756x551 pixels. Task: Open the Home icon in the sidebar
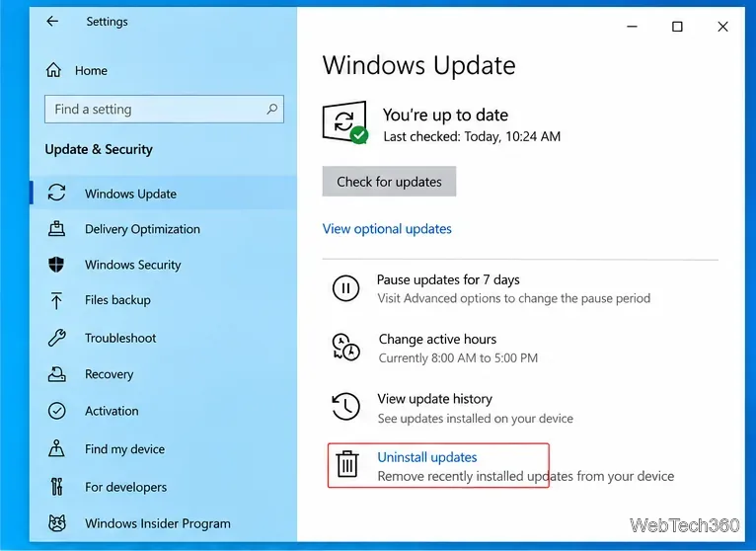tap(53, 70)
